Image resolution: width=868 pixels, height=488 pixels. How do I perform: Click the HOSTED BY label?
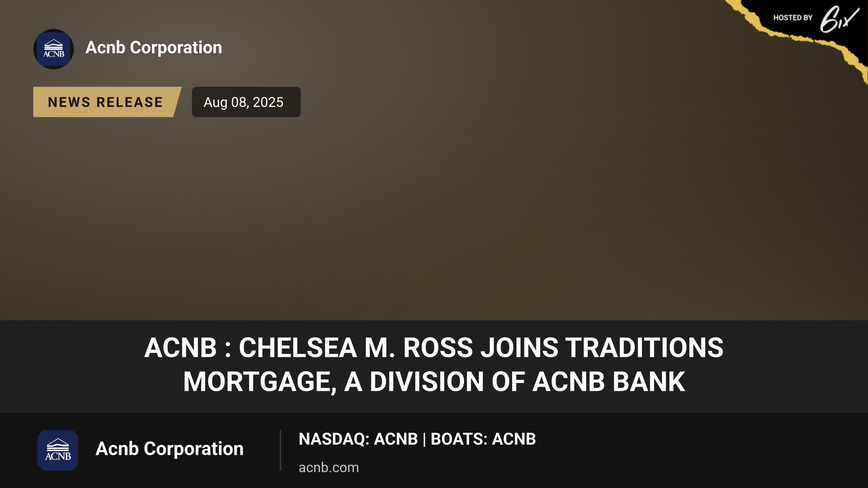[x=793, y=18]
